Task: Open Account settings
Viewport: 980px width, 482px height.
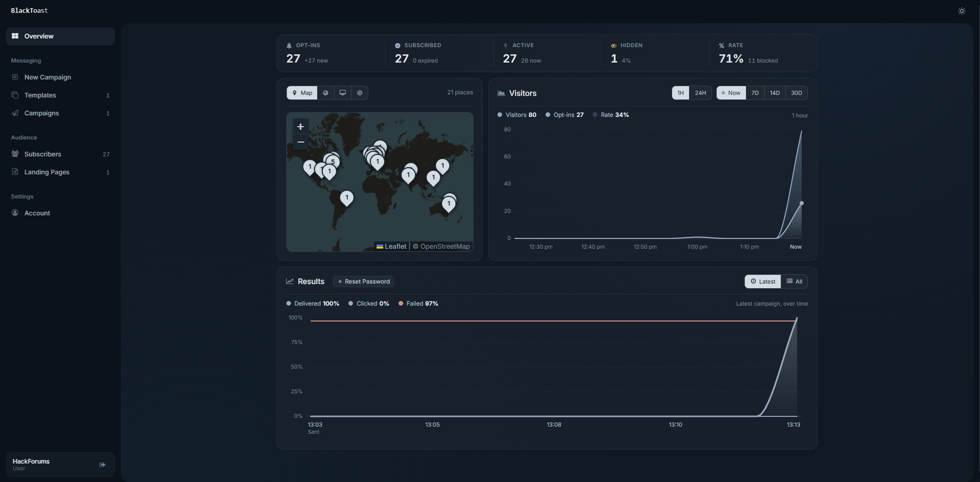Action: (60, 213)
